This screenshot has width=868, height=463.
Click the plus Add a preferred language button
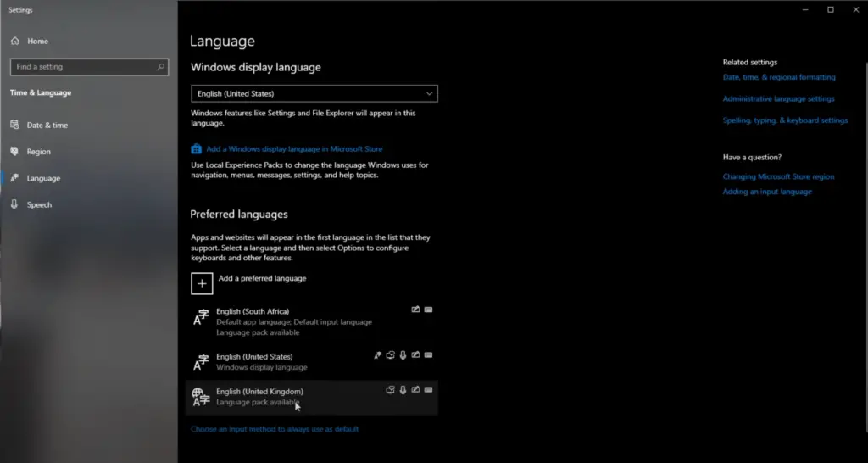pos(202,283)
